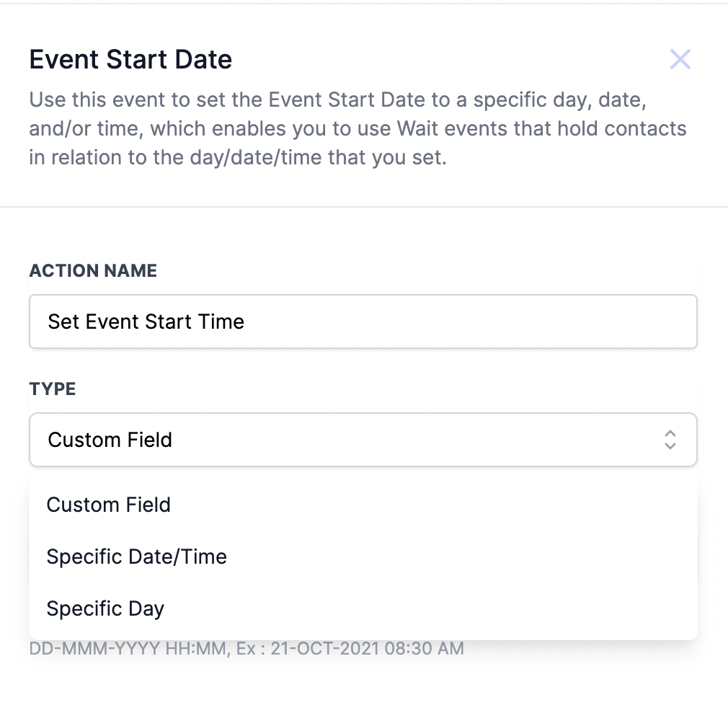Click the Event Start Date title

click(x=130, y=59)
